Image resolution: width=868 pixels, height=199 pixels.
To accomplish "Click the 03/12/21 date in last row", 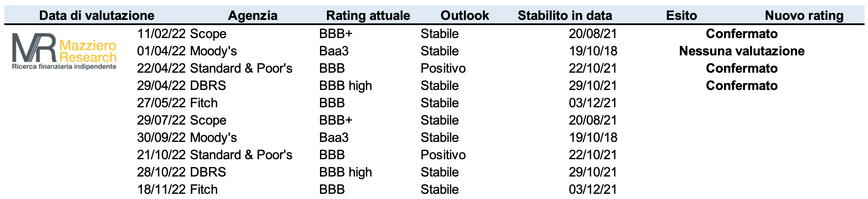I will 593,189.
